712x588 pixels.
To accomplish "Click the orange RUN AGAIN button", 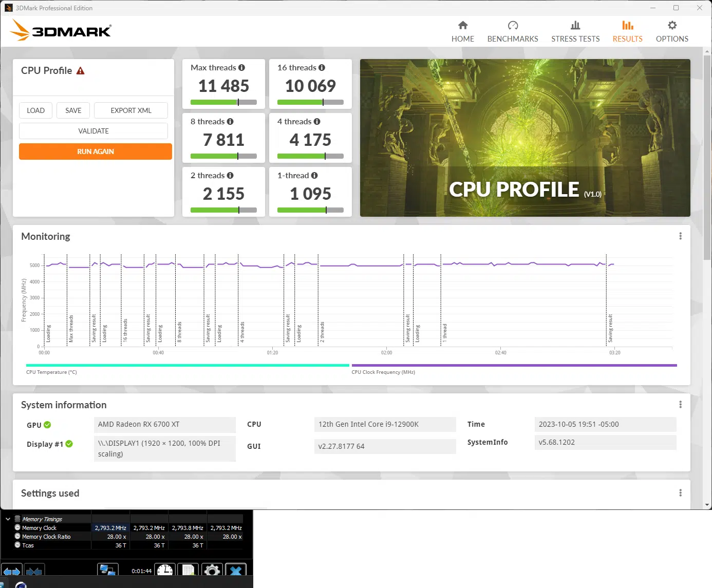I will (x=96, y=151).
